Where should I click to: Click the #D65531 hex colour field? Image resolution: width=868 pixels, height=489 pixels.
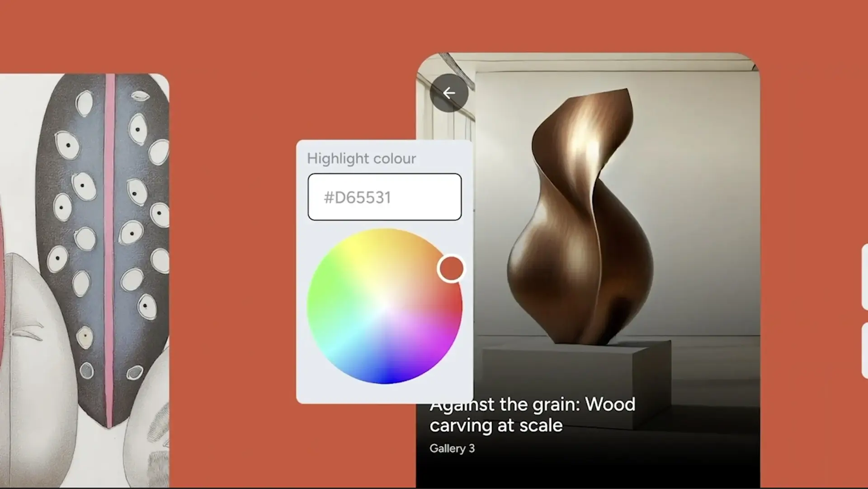click(x=384, y=197)
